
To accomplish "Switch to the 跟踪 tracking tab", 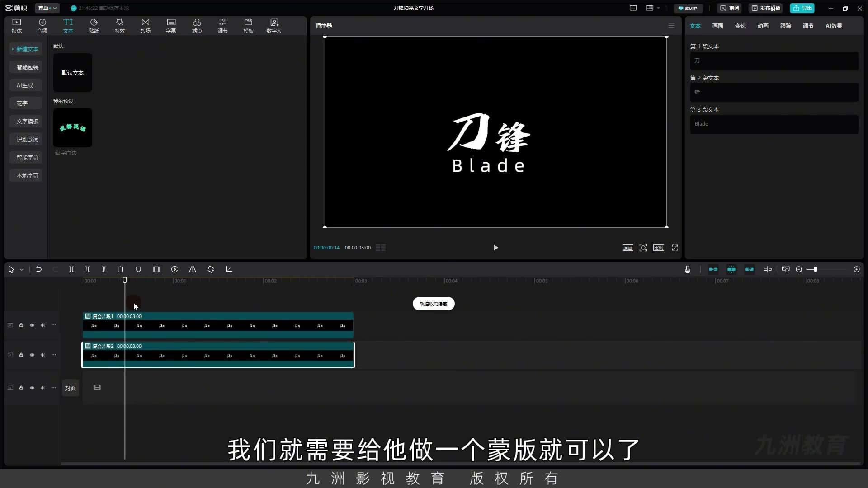I will pyautogui.click(x=786, y=26).
